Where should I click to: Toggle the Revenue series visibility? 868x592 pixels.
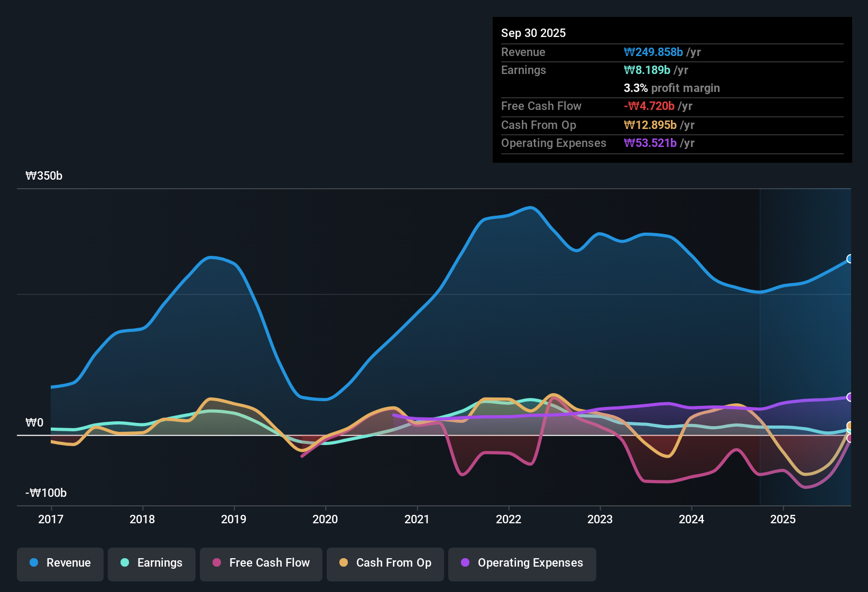[x=60, y=563]
